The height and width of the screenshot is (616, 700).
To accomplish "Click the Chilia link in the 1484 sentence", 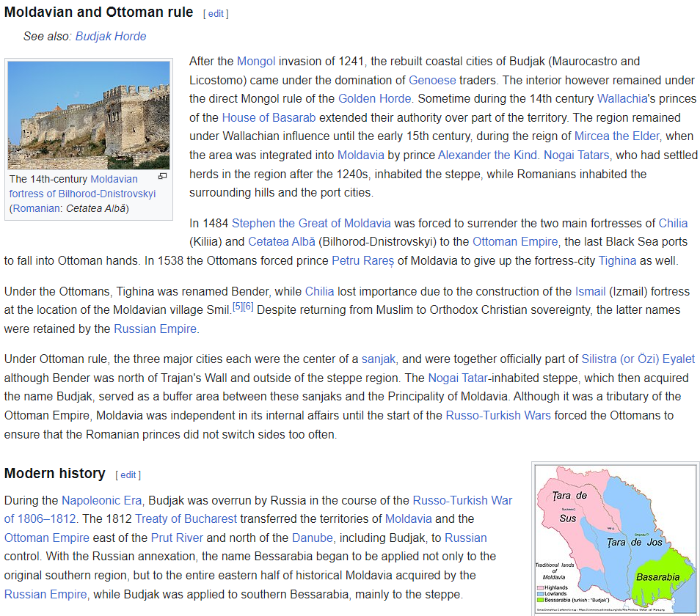I will tap(673, 223).
